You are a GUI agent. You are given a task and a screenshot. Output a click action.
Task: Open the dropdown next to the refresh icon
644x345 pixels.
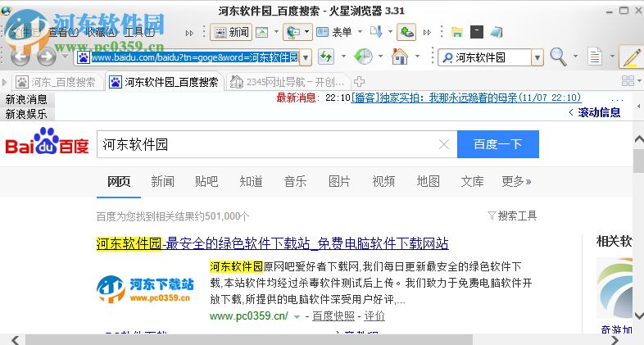coord(343,56)
